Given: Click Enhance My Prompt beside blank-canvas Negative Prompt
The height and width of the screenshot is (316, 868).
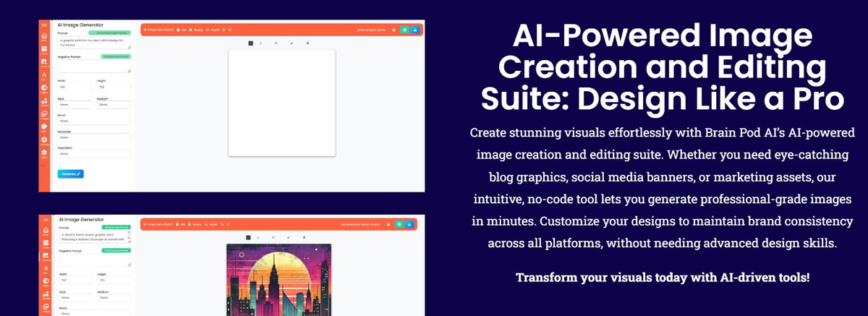Looking at the screenshot, I should (116, 56).
